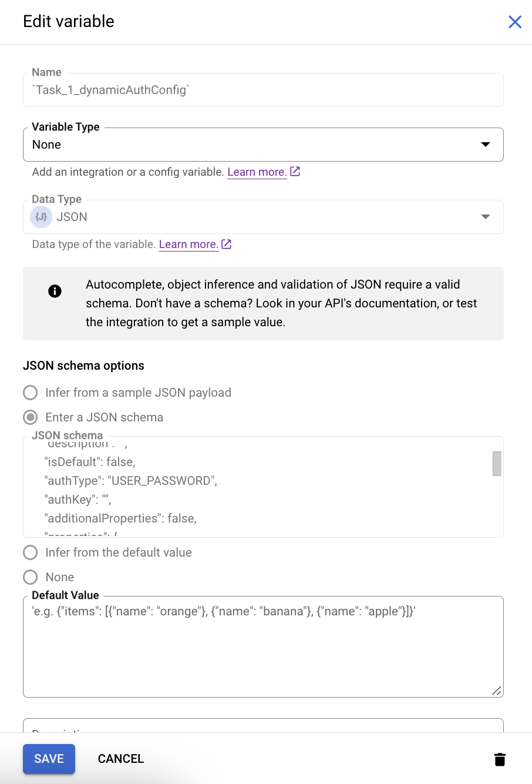Choose Infer from the default value

point(30,552)
